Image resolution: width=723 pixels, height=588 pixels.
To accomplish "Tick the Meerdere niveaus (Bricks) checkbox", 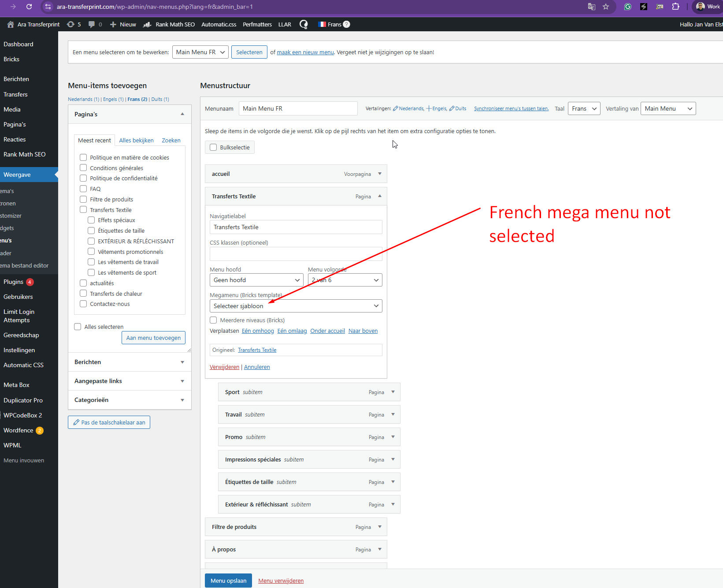I will [214, 320].
